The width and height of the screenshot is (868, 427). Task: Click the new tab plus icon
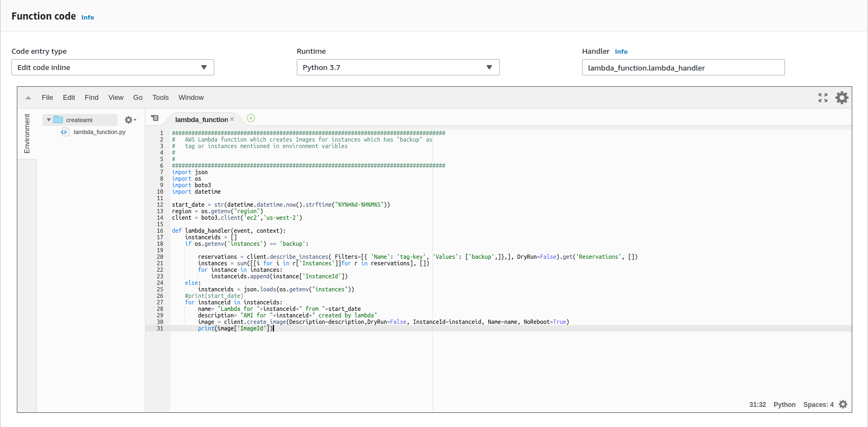click(251, 118)
